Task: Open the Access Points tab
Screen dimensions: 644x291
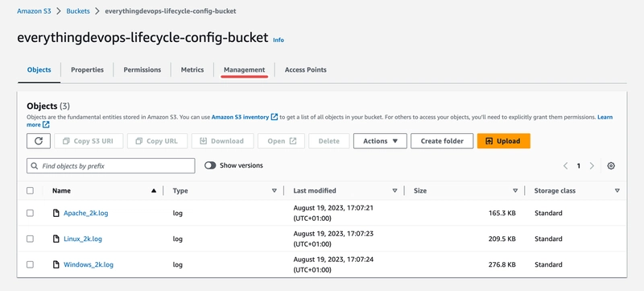Action: click(x=306, y=70)
